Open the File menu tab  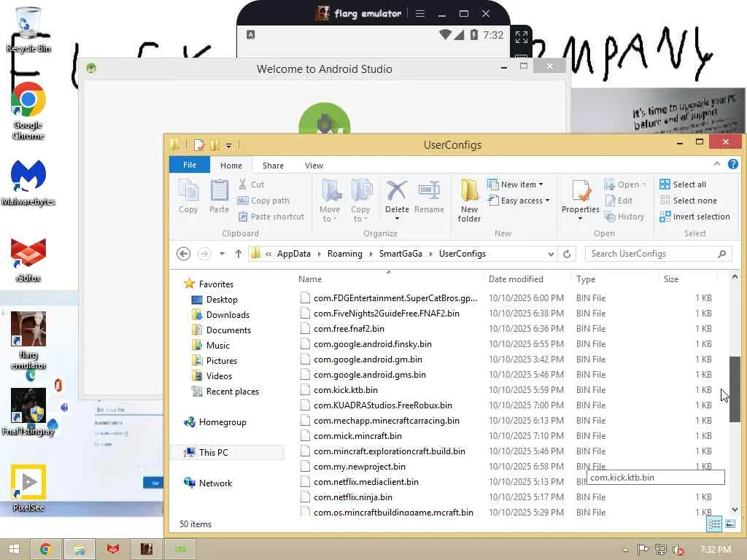click(x=190, y=165)
